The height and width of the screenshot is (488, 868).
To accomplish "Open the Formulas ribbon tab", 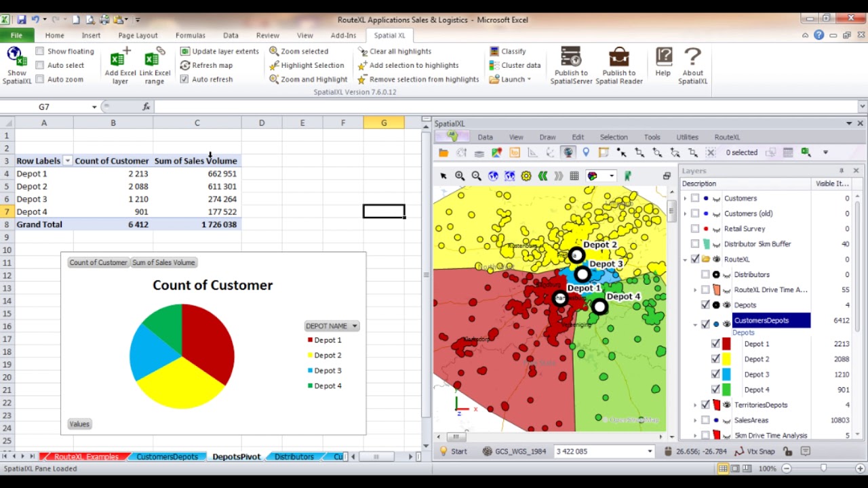I will (191, 35).
